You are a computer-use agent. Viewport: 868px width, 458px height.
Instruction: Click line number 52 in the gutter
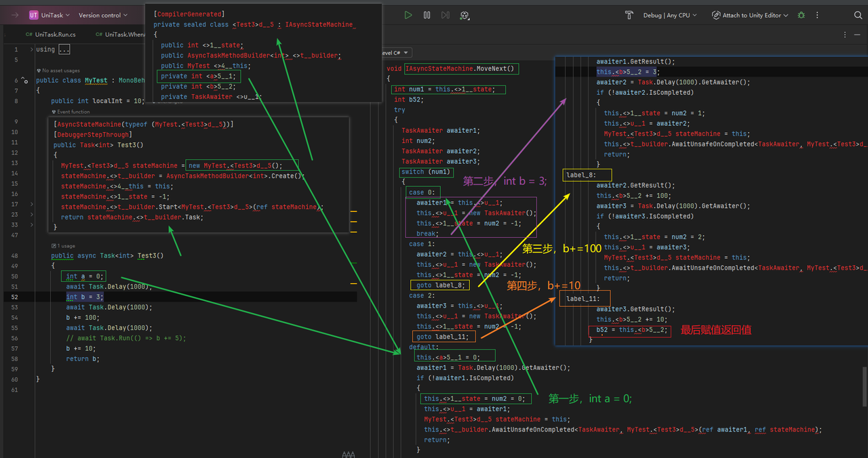[14, 297]
